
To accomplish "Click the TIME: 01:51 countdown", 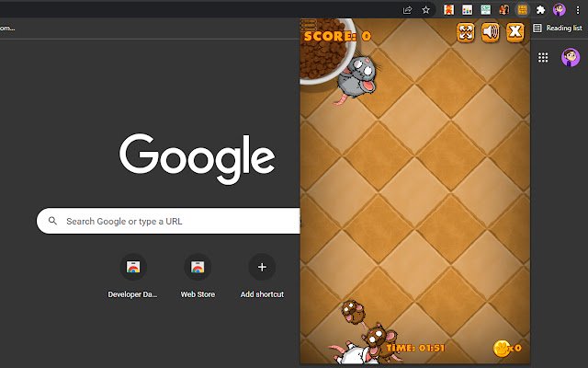I will coord(415,348).
